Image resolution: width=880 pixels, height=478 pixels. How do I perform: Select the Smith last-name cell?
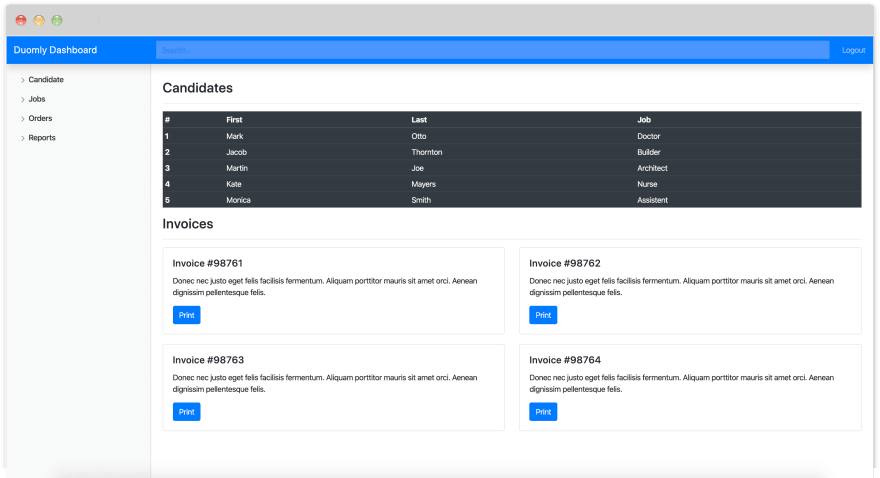click(421, 200)
